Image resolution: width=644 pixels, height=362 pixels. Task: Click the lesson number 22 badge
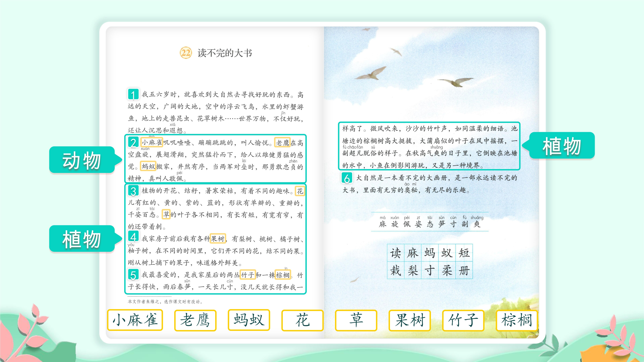click(185, 53)
